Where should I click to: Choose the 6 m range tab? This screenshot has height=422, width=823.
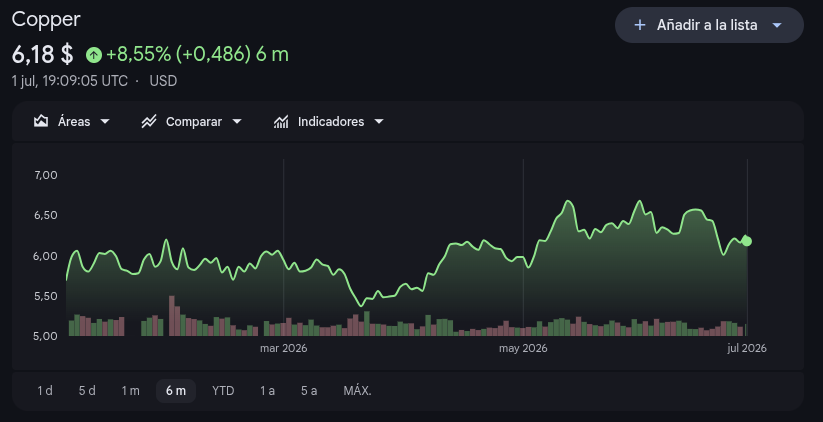[x=176, y=391]
